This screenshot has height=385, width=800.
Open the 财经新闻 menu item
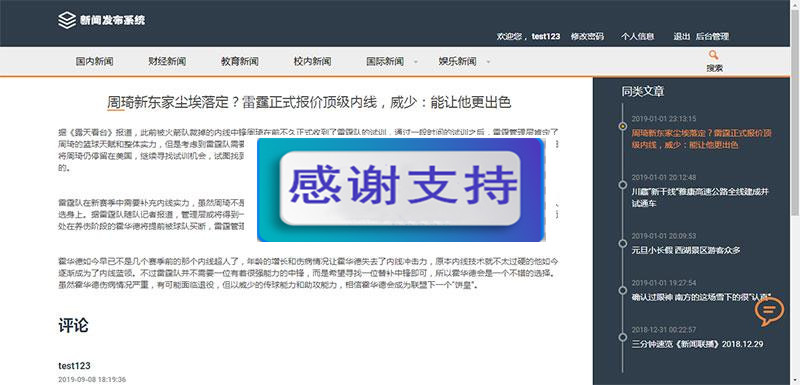pos(167,61)
